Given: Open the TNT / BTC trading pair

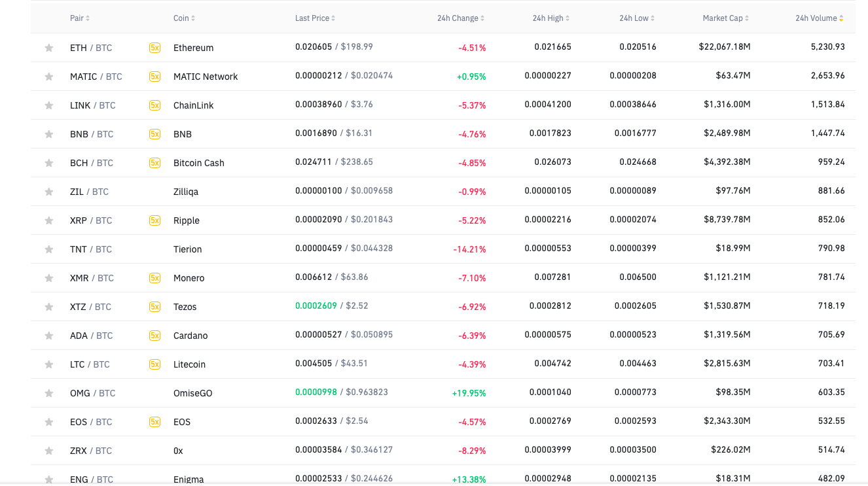Looking at the screenshot, I should coord(91,249).
